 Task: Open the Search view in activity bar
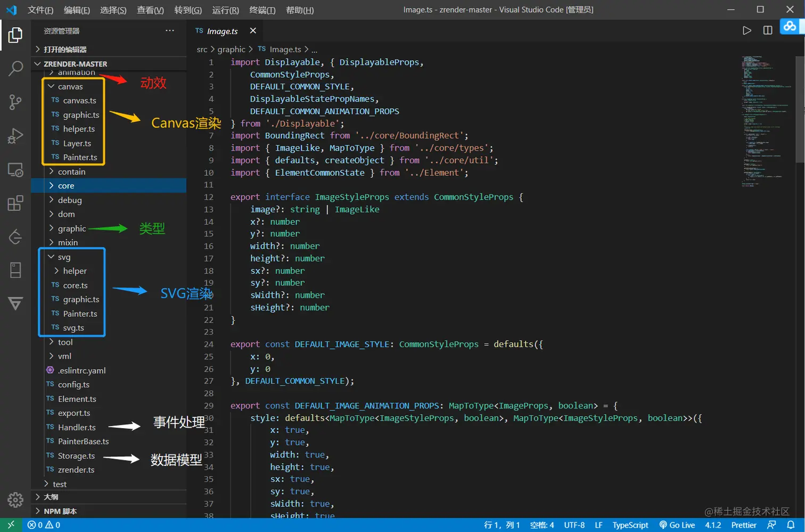(x=15, y=68)
